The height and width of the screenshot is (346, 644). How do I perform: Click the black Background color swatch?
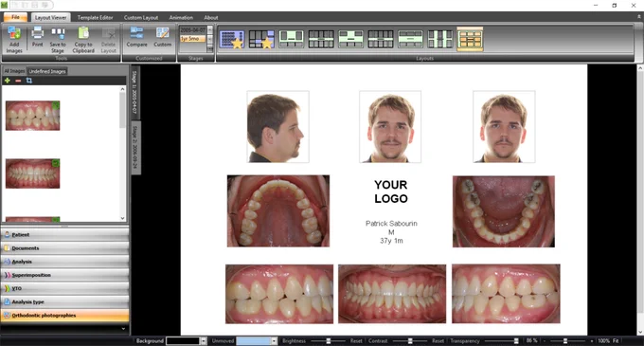tap(183, 341)
